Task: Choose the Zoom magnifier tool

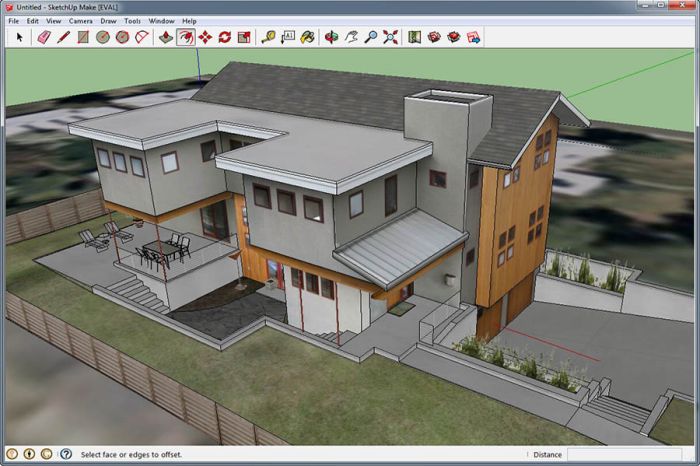Action: point(371,37)
